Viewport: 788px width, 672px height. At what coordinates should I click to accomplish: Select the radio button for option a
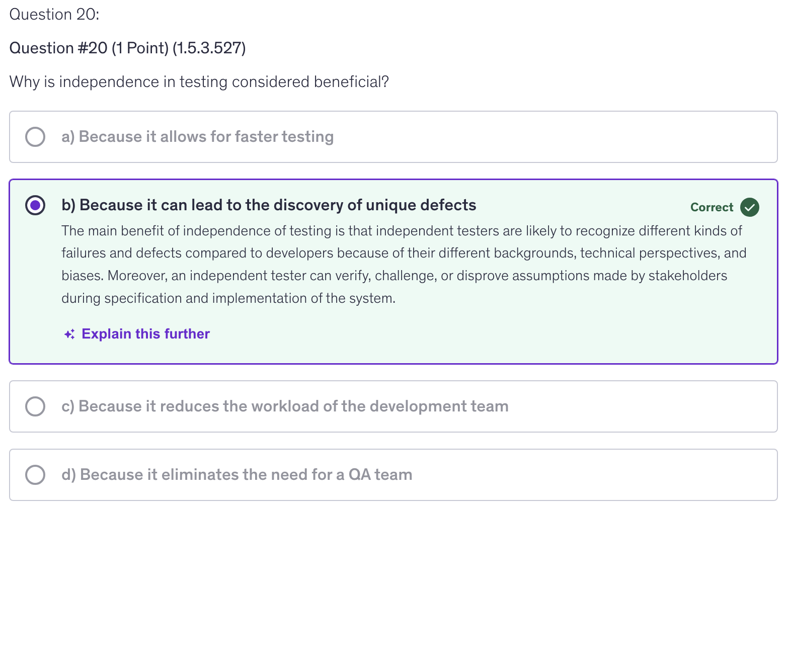click(35, 137)
